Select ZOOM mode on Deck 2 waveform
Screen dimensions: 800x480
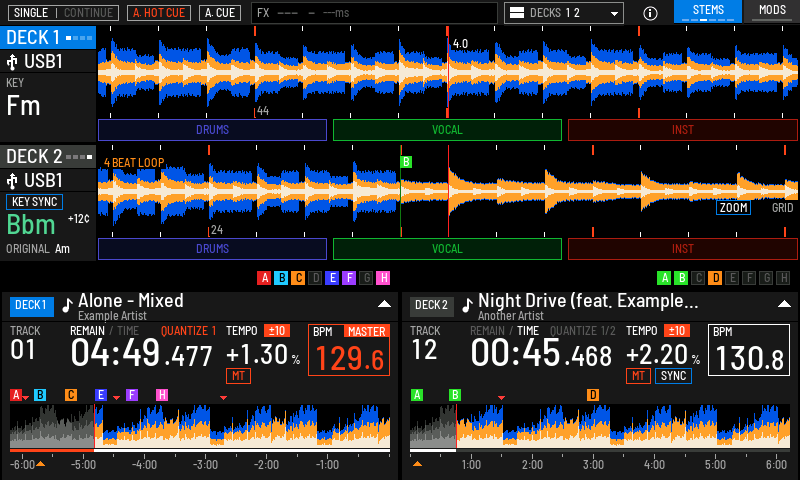click(733, 208)
